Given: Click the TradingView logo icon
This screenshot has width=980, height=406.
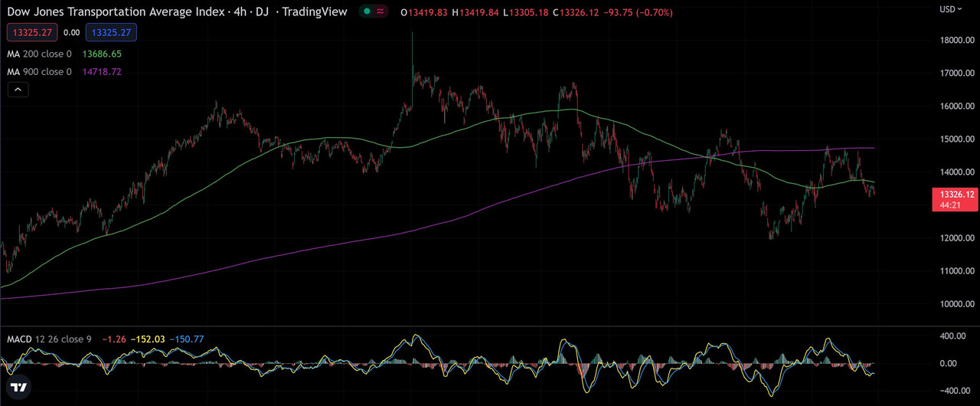Looking at the screenshot, I should [20, 388].
